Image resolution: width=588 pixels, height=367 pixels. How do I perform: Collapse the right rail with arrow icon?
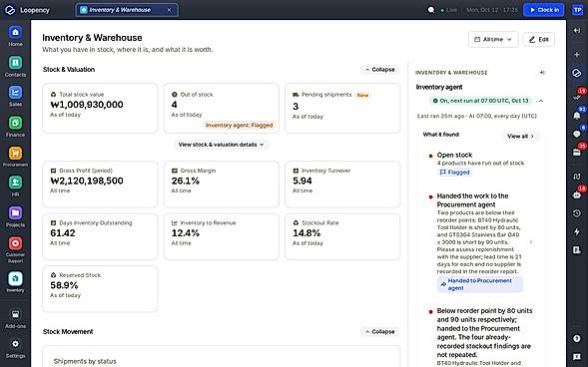[x=577, y=30]
